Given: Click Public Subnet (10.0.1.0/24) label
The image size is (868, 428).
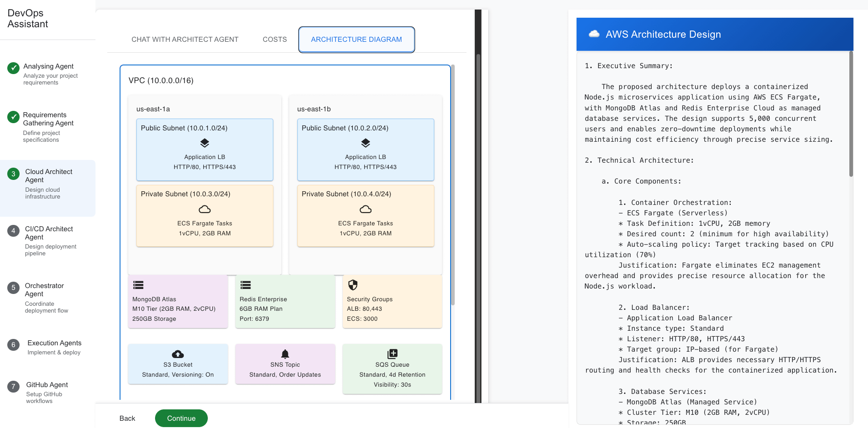Looking at the screenshot, I should coord(184,128).
